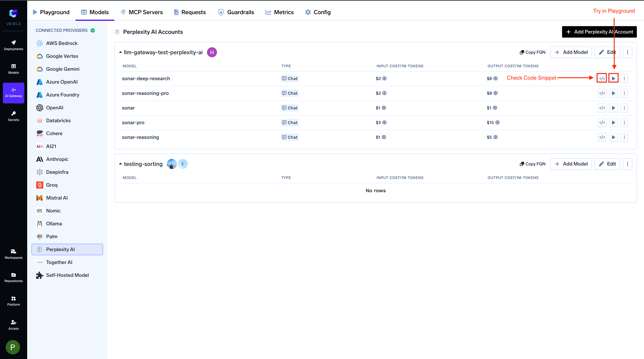
Task: Select Google Vertex provider
Action: click(x=67, y=56)
